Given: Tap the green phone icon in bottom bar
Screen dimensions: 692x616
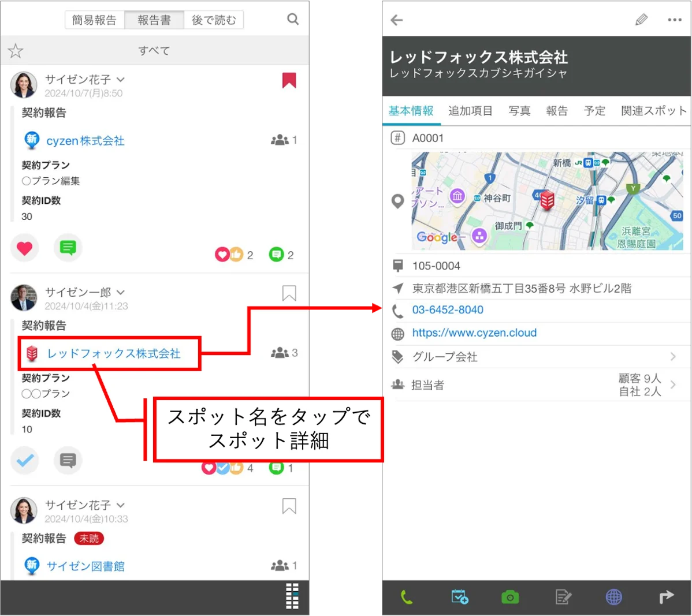Looking at the screenshot, I should click(x=407, y=598).
